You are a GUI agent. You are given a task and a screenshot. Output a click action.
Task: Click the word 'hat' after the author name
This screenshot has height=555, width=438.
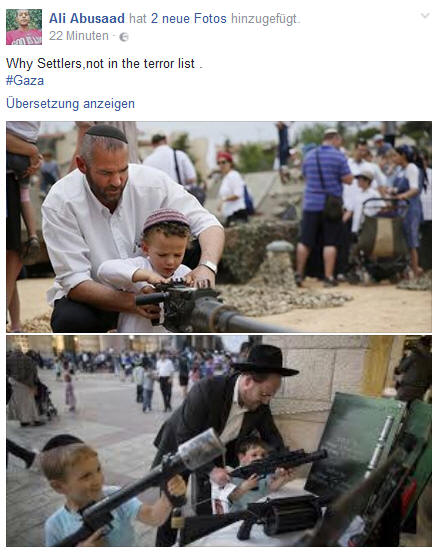[138, 18]
